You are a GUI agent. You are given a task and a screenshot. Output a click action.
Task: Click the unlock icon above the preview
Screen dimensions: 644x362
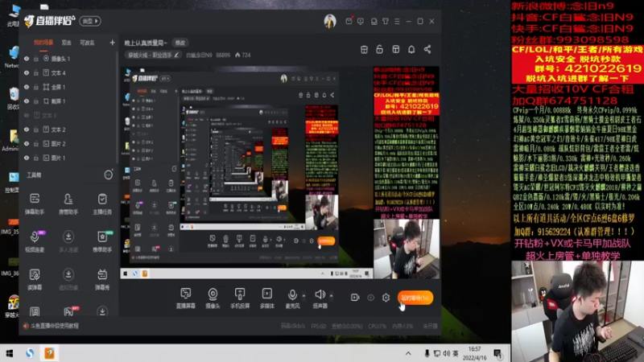(379, 50)
